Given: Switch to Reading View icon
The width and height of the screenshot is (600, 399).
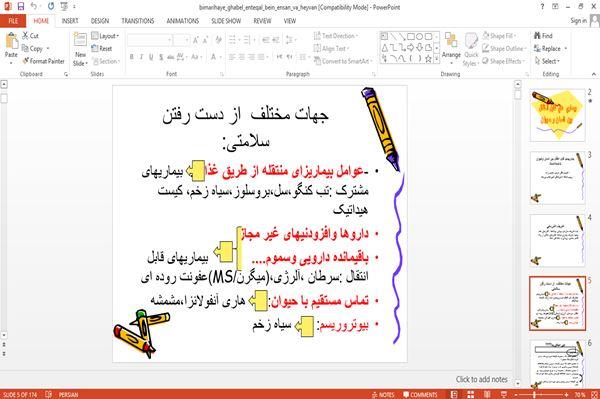Looking at the screenshot, I should click(x=487, y=394).
